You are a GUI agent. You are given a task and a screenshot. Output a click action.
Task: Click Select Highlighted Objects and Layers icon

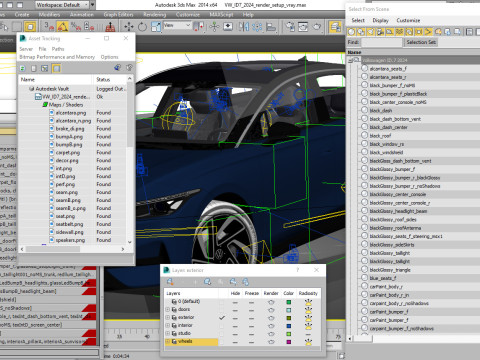click(208, 282)
